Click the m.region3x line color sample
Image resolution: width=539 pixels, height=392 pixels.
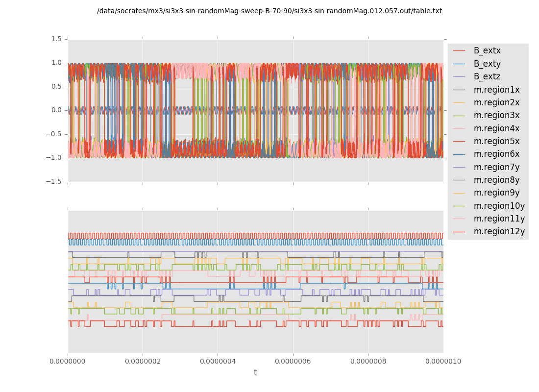459,116
